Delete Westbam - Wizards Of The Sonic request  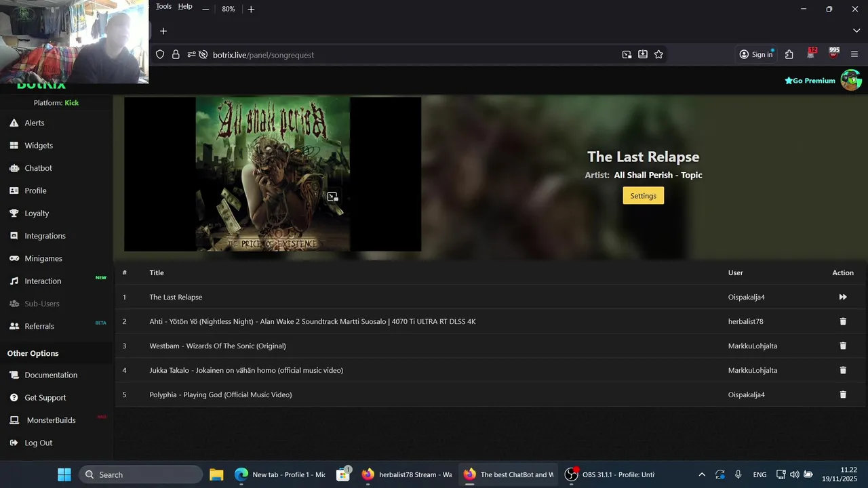[843, 346]
